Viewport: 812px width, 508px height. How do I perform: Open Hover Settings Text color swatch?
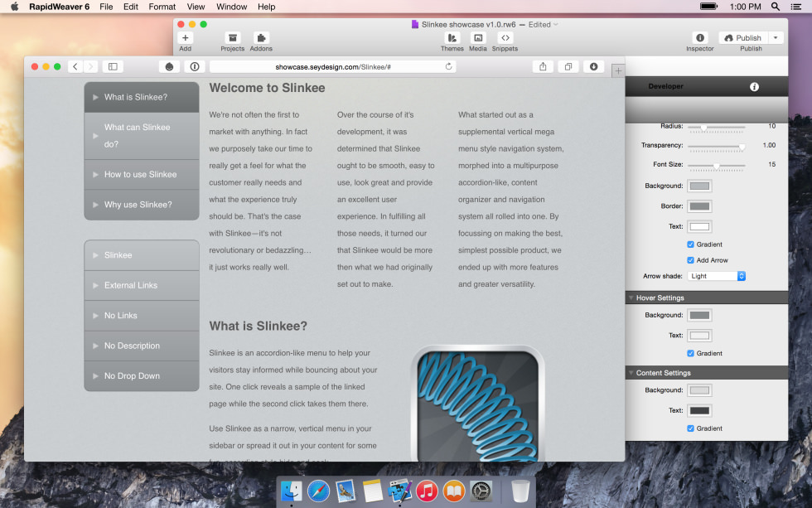699,336
